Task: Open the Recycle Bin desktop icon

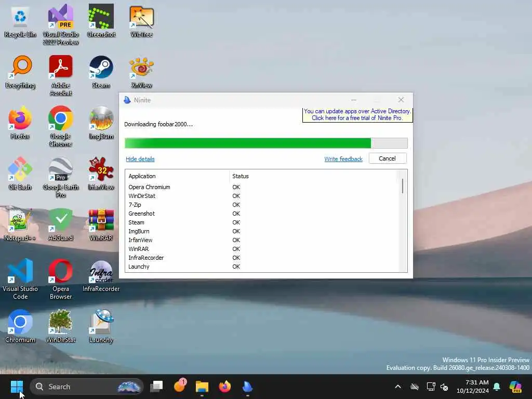Action: click(x=20, y=21)
